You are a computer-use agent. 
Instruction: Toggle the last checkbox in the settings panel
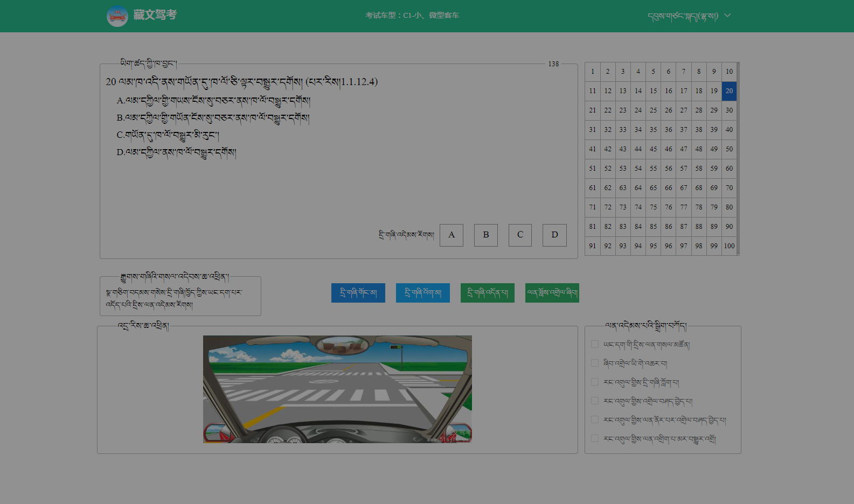point(595,438)
